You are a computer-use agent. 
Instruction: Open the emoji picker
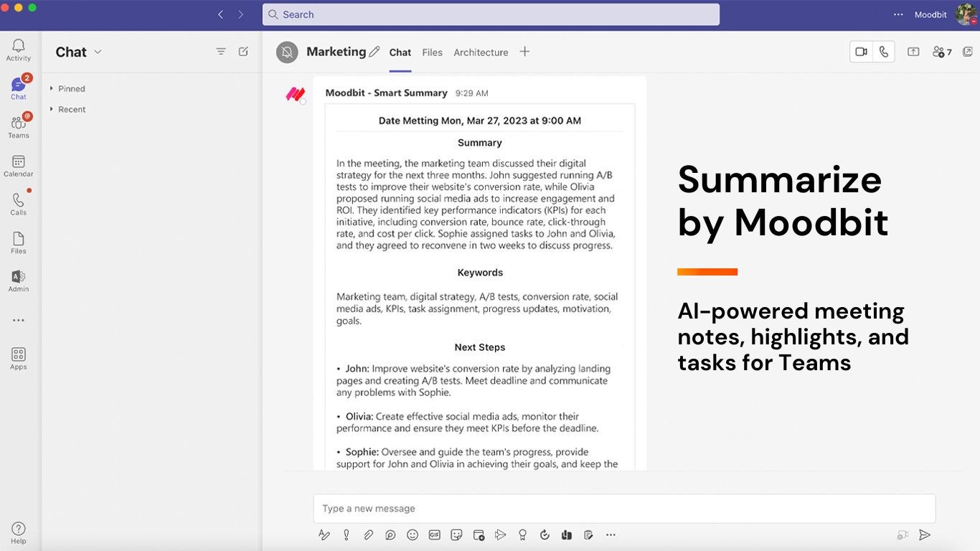pos(413,534)
